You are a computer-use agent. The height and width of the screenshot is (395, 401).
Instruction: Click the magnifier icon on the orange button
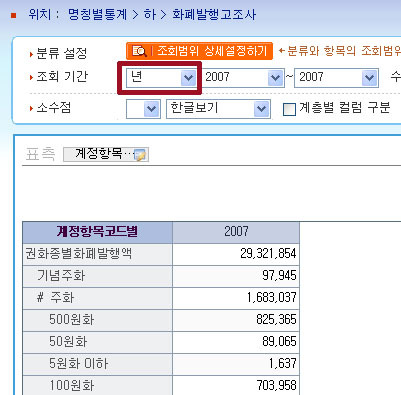tap(139, 51)
